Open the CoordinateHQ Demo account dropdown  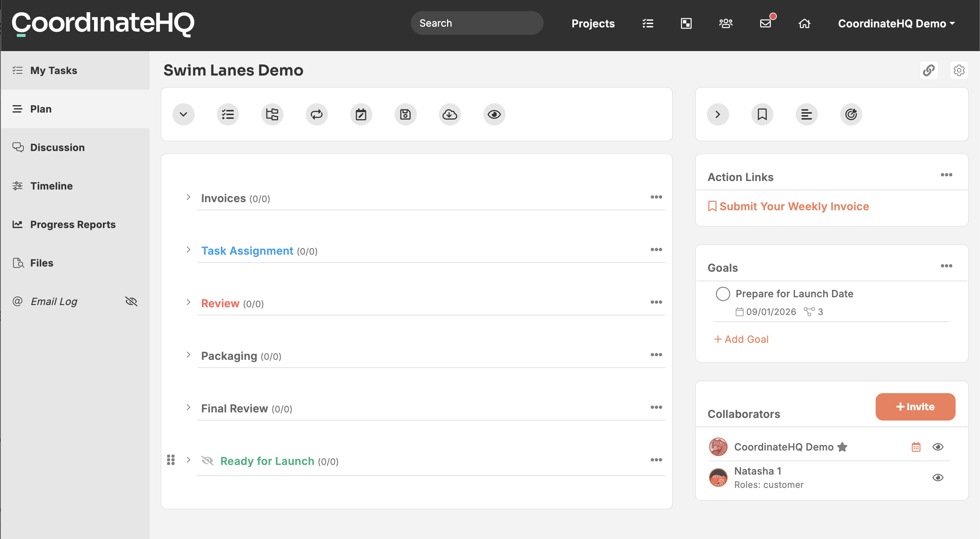click(896, 24)
